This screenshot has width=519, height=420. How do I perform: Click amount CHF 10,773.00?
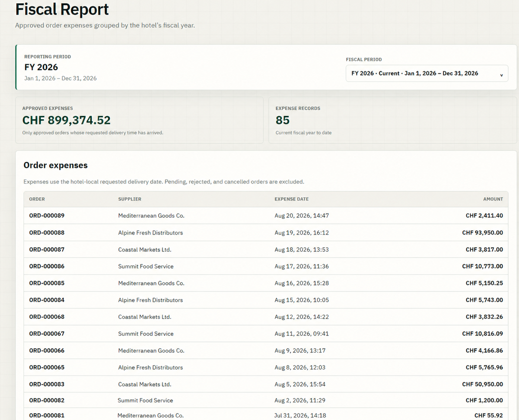pos(483,266)
